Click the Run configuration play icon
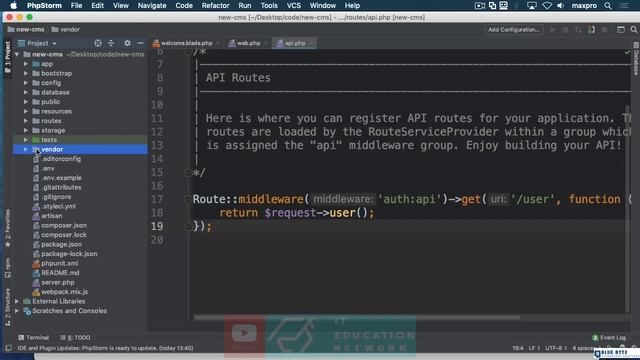The height and width of the screenshot is (360, 640). [x=553, y=30]
